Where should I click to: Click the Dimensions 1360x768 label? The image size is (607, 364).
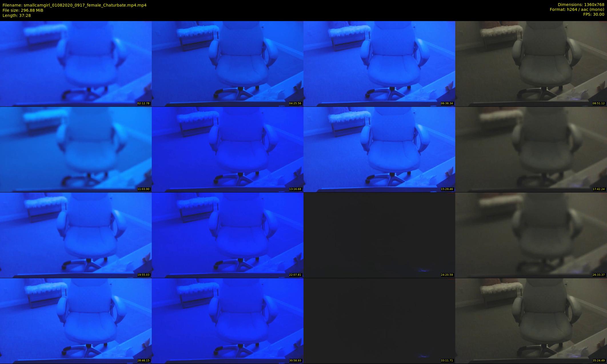tap(581, 5)
